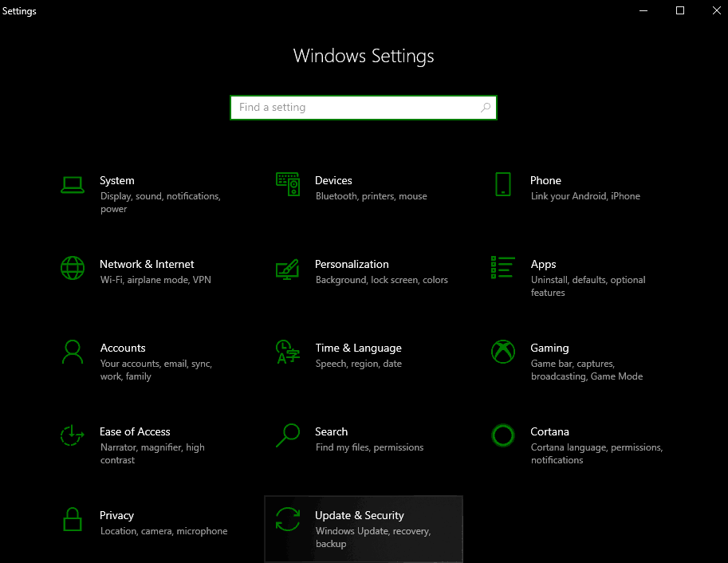Click "Bluetooth, printers, mouse" description
The image size is (728, 563).
click(x=372, y=196)
